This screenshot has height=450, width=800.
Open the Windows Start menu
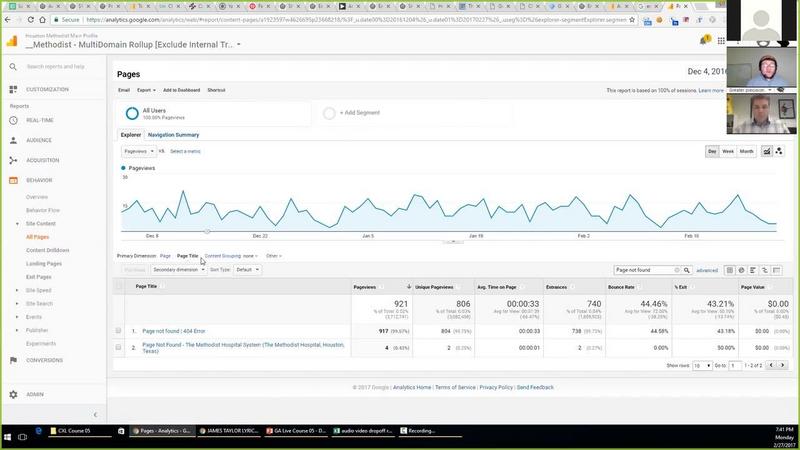[8, 437]
